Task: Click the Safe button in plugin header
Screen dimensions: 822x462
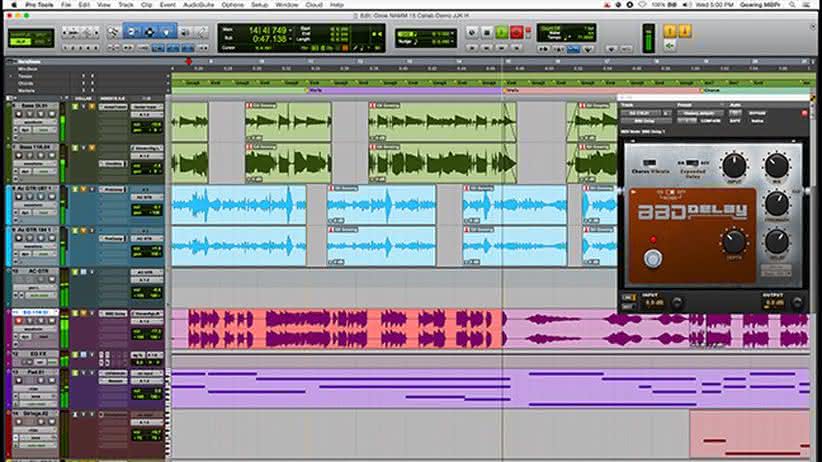Action: click(x=735, y=121)
